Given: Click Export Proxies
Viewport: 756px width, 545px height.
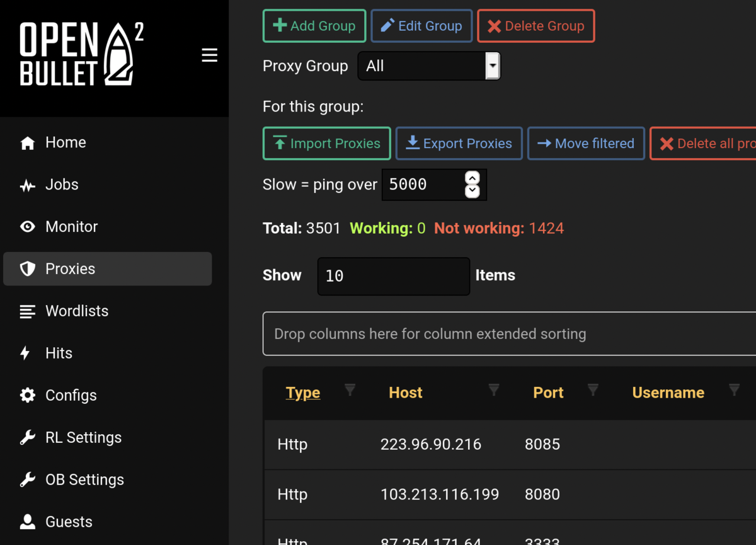Looking at the screenshot, I should 459,144.
